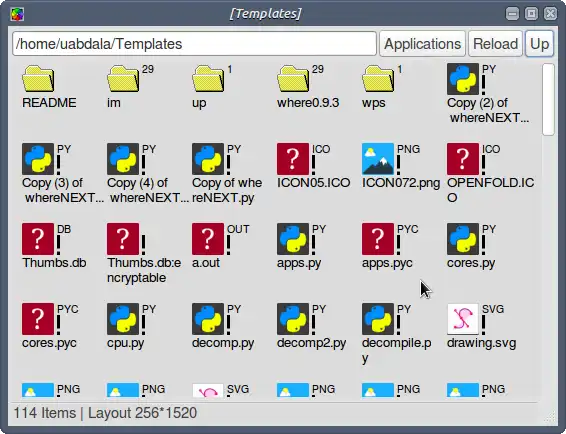Maximize the Templates window
Viewport: 566px width, 434px height.
tap(531, 14)
